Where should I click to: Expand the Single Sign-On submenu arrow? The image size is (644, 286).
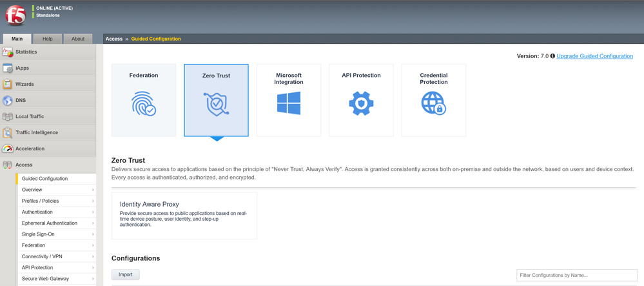point(93,234)
